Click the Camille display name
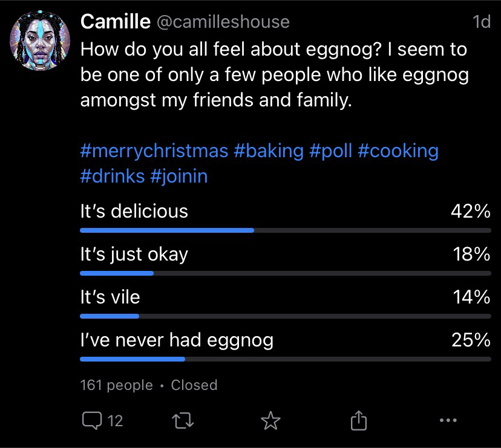This screenshot has height=448, width=501. coord(116,22)
